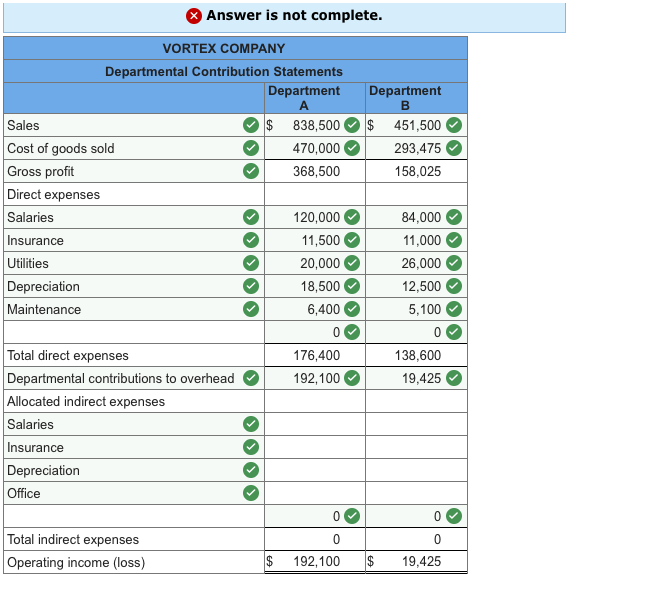The image size is (652, 589).
Task: Click Department A total direct expenses 176,400
Action: click(315, 355)
